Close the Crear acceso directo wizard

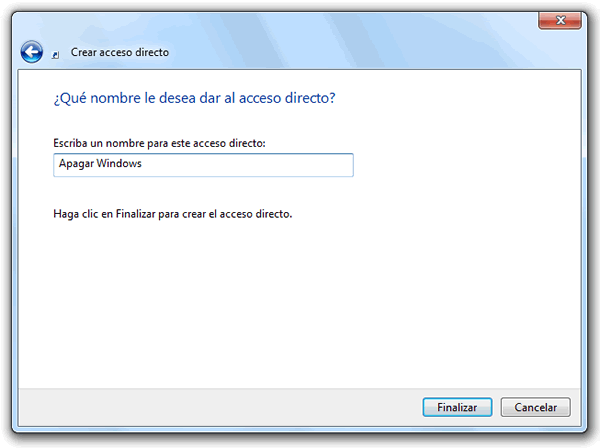click(x=560, y=20)
